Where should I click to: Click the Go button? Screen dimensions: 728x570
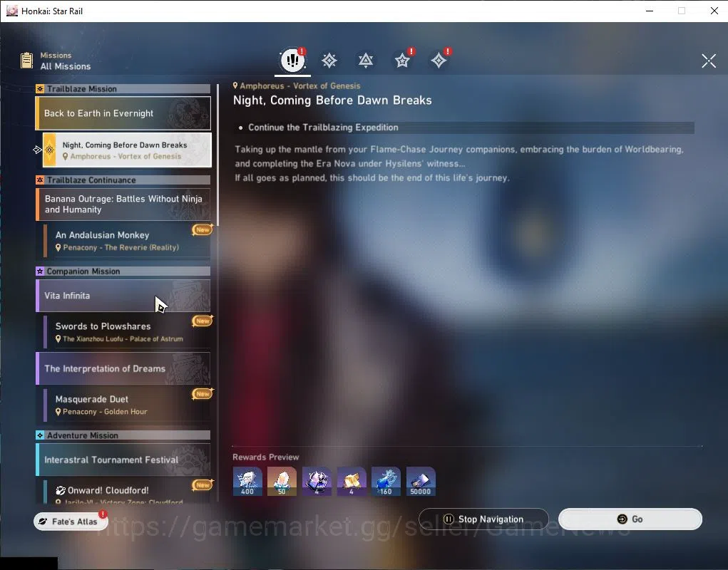(x=630, y=519)
